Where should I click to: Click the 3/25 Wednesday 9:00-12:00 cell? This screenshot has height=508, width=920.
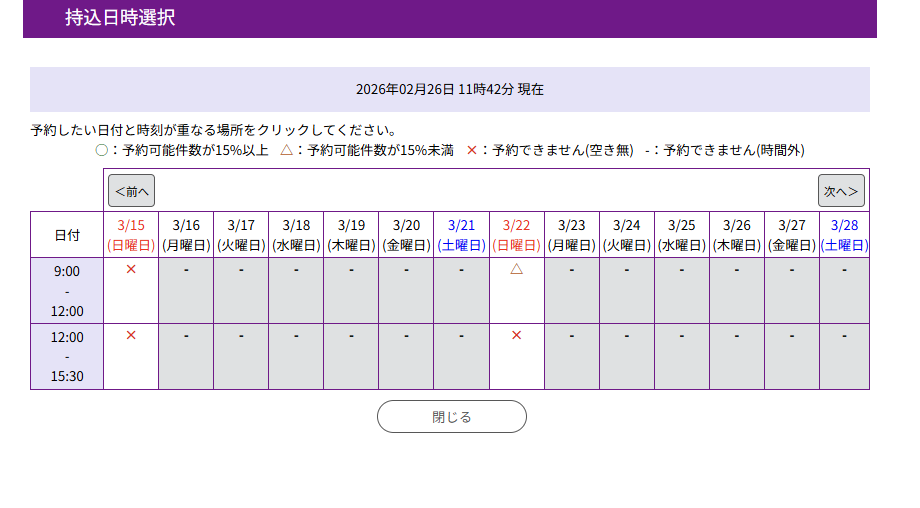click(682, 290)
